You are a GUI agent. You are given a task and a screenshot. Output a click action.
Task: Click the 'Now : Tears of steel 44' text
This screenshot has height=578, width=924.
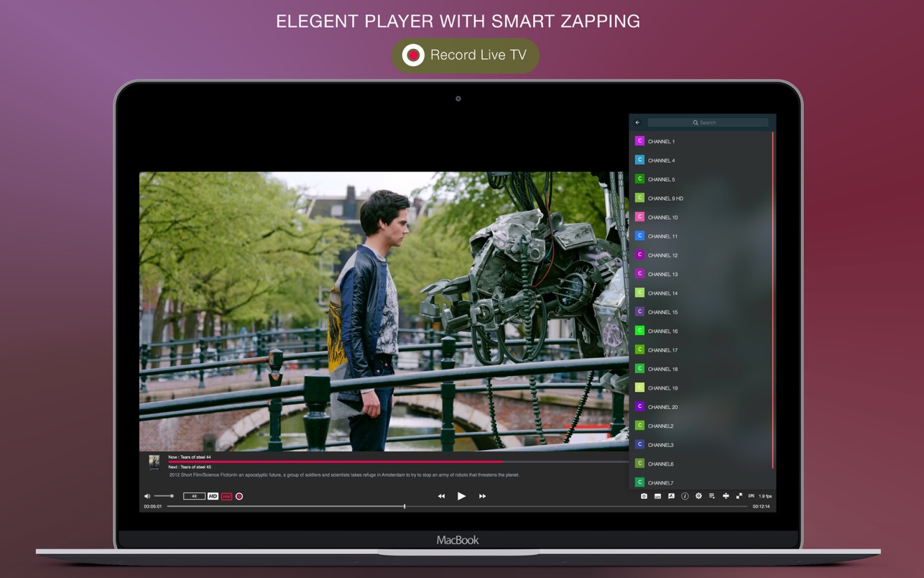pos(190,457)
